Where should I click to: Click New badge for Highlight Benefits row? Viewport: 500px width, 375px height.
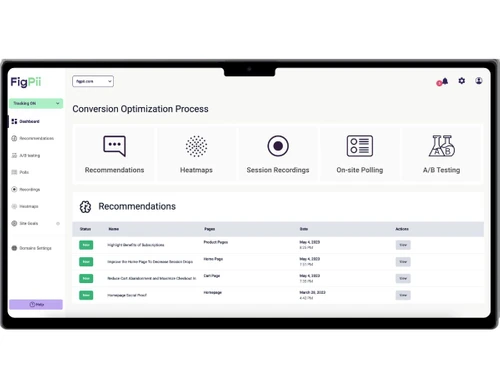pos(86,245)
